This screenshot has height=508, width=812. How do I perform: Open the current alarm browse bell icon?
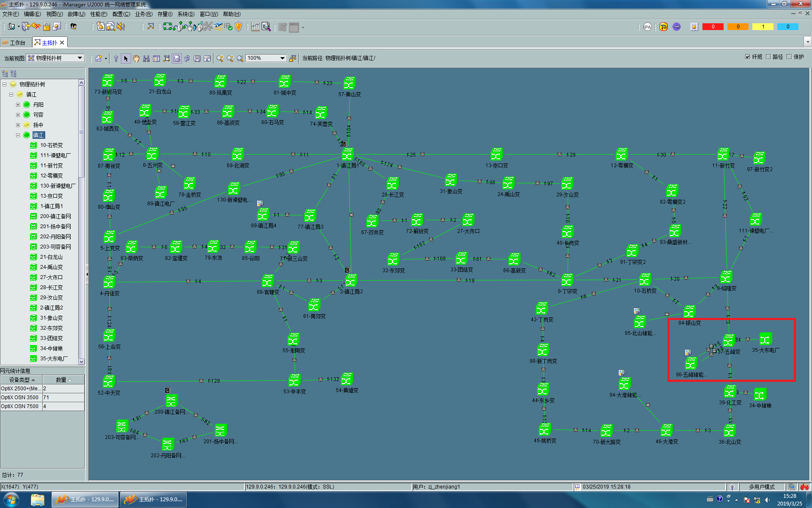tap(101, 27)
